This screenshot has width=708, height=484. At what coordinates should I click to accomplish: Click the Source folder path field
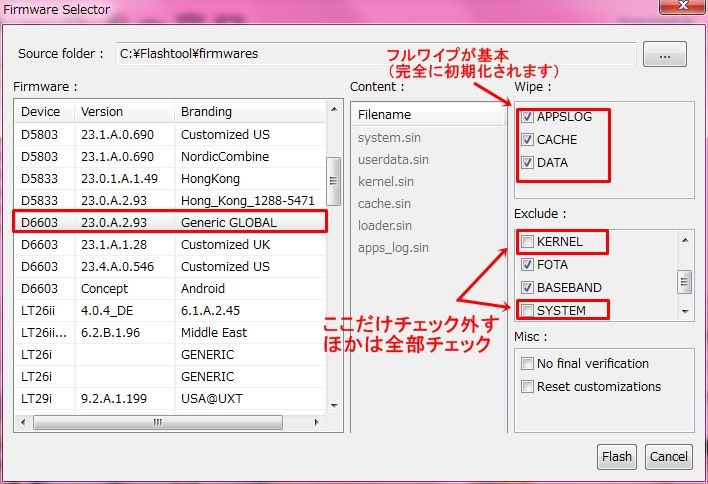click(x=376, y=54)
